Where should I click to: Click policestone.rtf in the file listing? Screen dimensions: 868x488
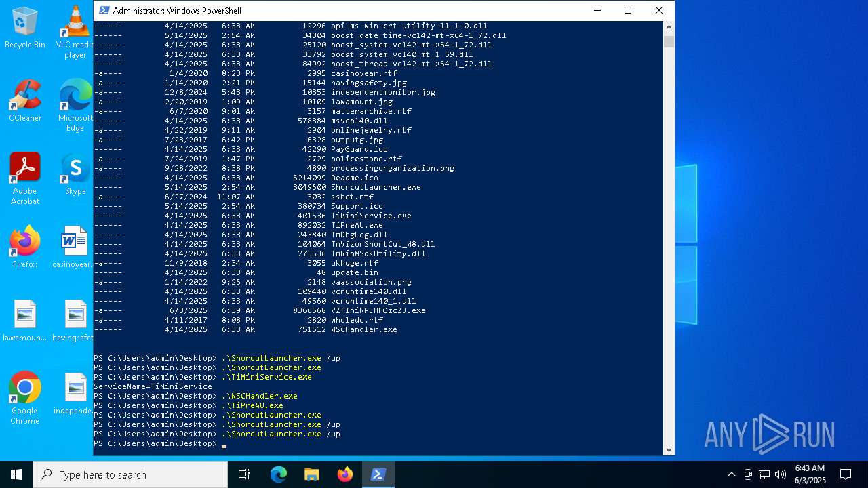[366, 159]
